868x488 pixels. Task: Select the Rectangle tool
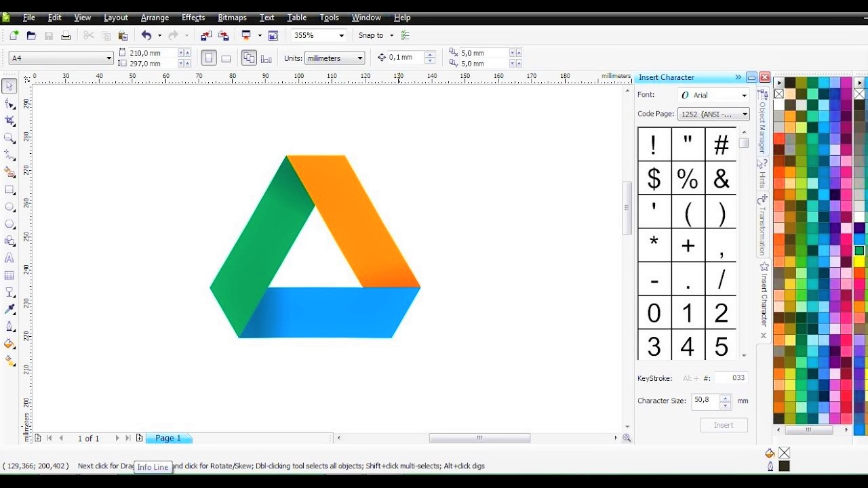(9, 190)
